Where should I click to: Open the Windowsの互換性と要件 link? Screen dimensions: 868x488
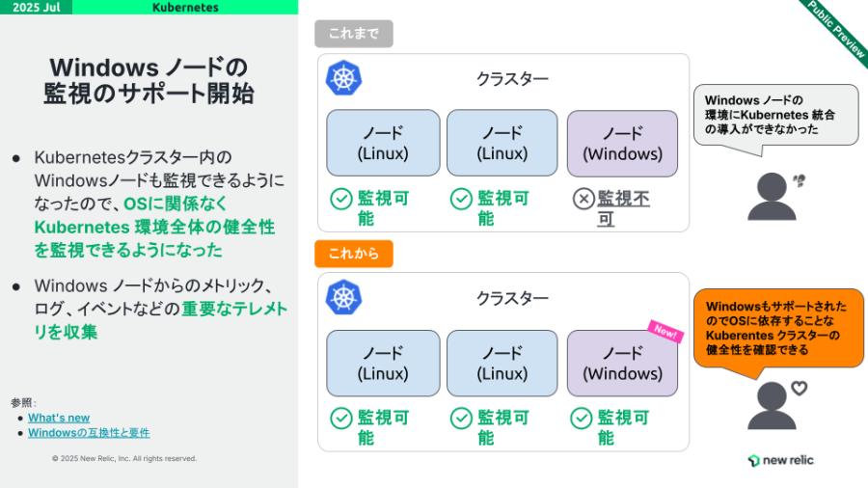pyautogui.click(x=89, y=433)
